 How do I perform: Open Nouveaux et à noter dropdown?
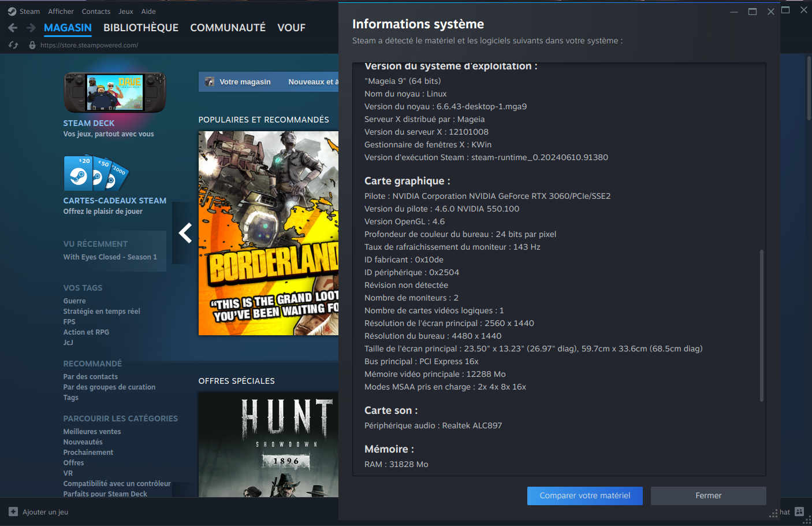pos(314,82)
